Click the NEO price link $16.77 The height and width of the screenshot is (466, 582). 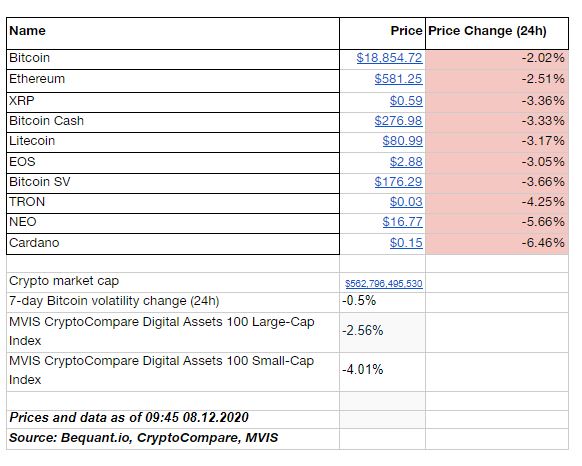(402, 222)
